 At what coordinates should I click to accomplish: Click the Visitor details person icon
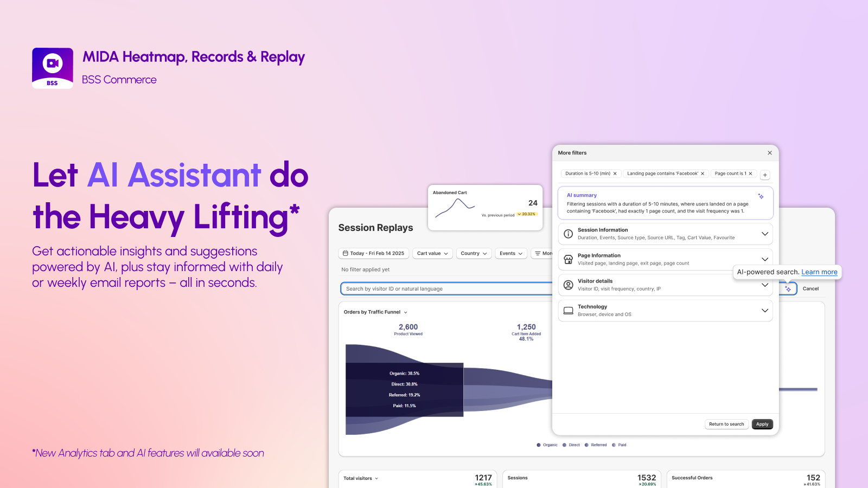point(568,285)
